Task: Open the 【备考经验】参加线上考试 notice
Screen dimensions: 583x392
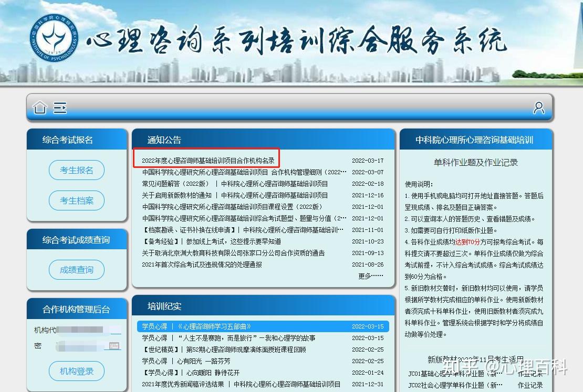Action: click(211, 241)
